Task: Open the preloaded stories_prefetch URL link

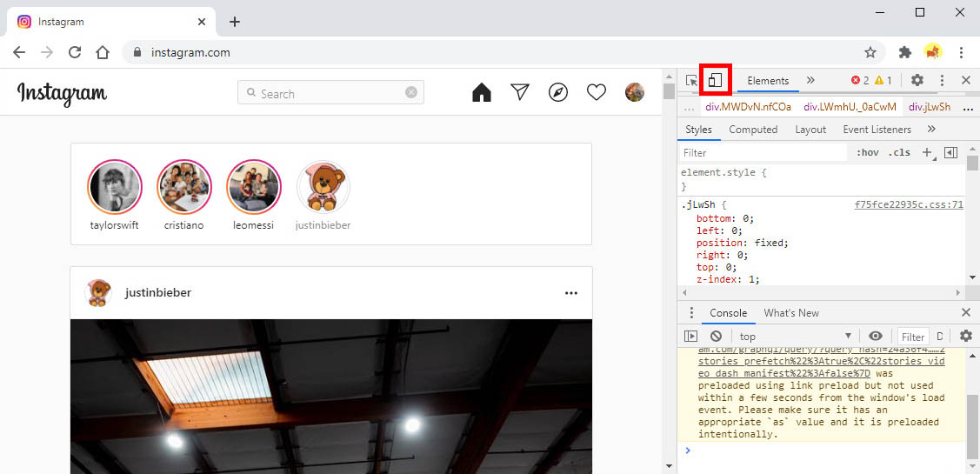Action: tap(821, 362)
